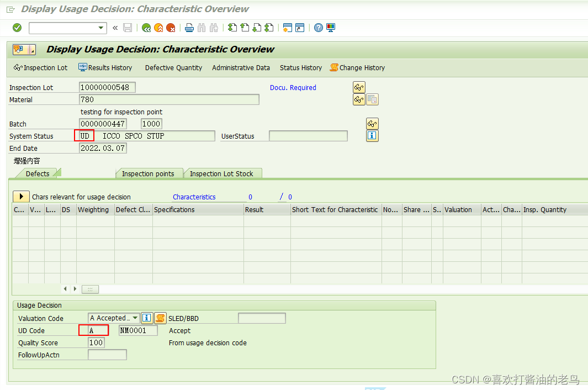Click the arrow button for chars relevant filter

click(21, 197)
